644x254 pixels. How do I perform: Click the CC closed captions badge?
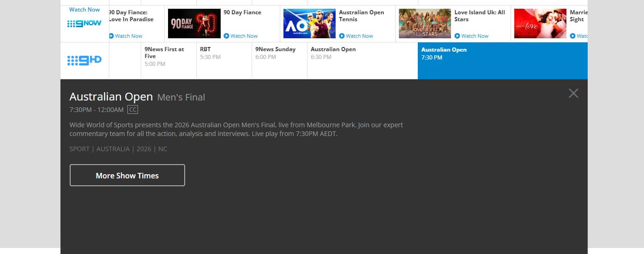pos(133,110)
